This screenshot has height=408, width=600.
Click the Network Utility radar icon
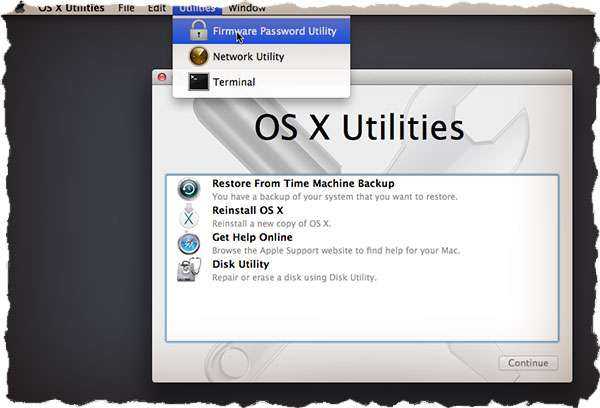199,56
